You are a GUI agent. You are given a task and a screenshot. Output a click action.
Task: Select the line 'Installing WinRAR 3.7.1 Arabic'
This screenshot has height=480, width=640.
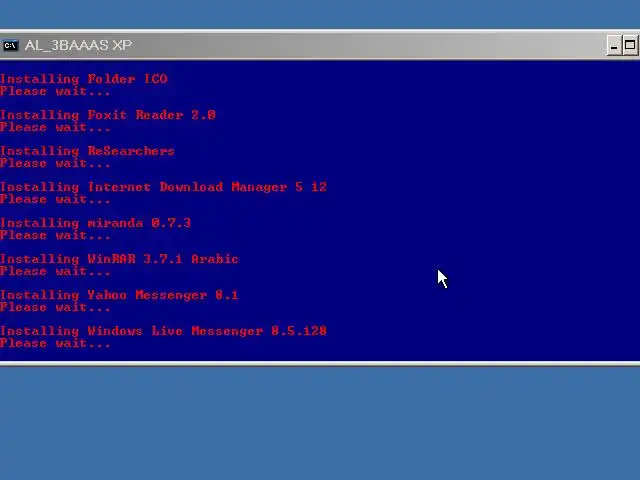(x=119, y=259)
